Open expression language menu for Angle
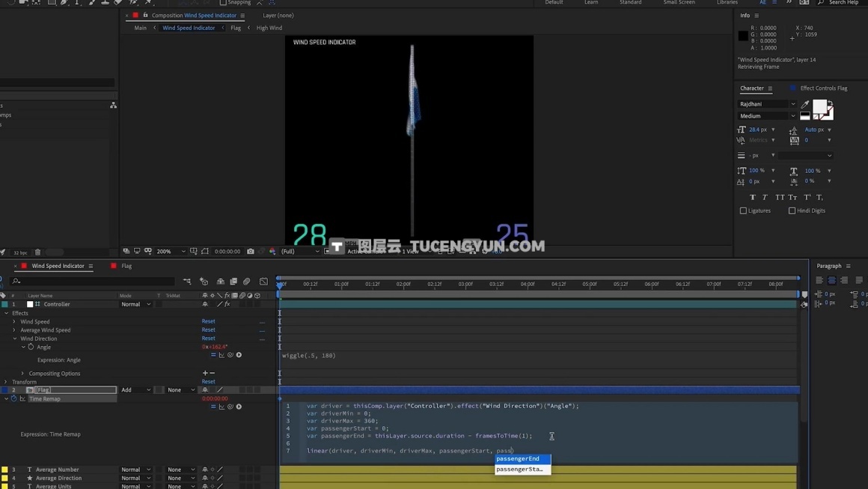Image resolution: width=868 pixels, height=489 pixels. pyautogui.click(x=239, y=355)
